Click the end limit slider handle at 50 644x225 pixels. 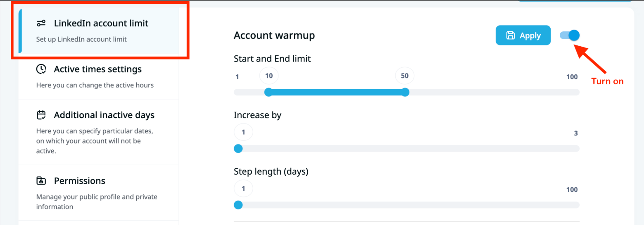tap(405, 92)
